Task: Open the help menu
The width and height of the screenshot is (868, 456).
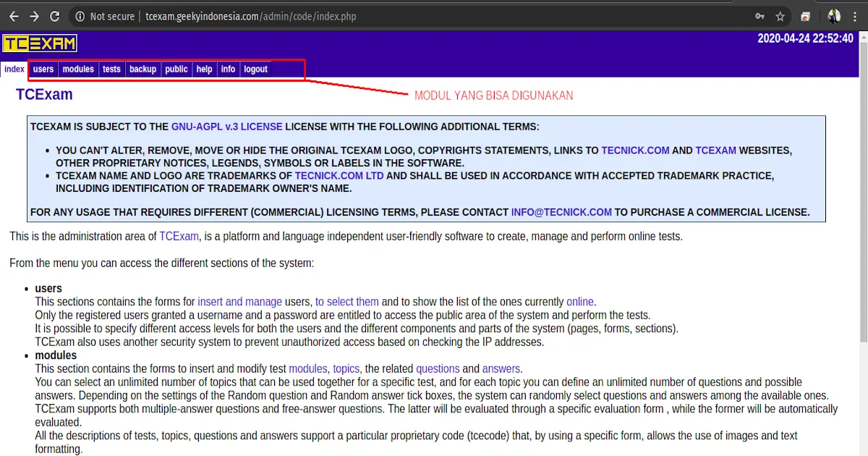Action: [205, 69]
